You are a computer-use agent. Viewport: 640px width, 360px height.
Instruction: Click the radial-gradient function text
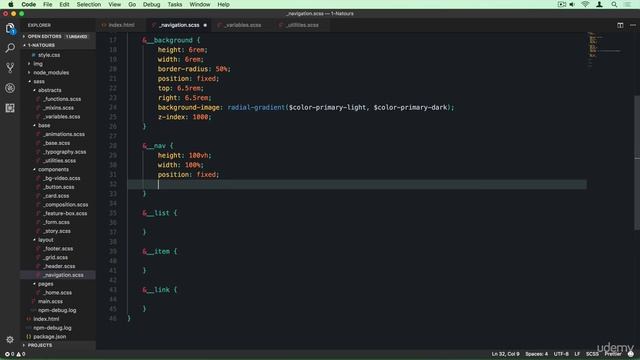click(256, 107)
